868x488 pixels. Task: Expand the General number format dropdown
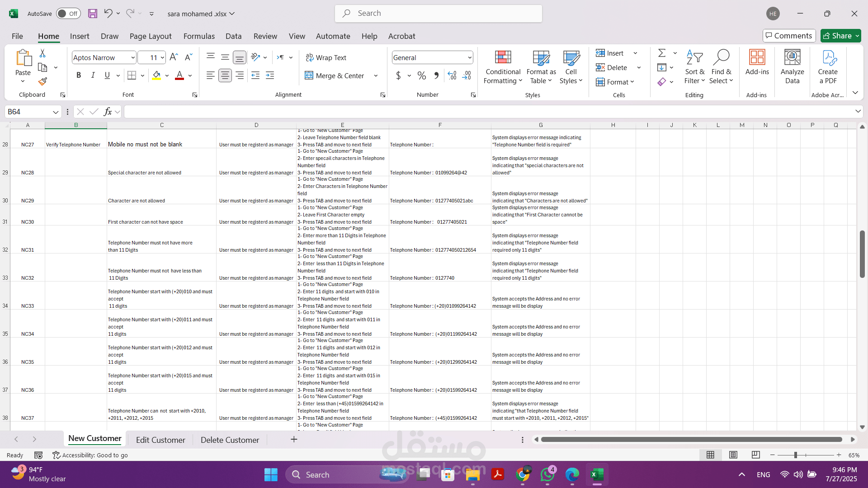(x=469, y=57)
